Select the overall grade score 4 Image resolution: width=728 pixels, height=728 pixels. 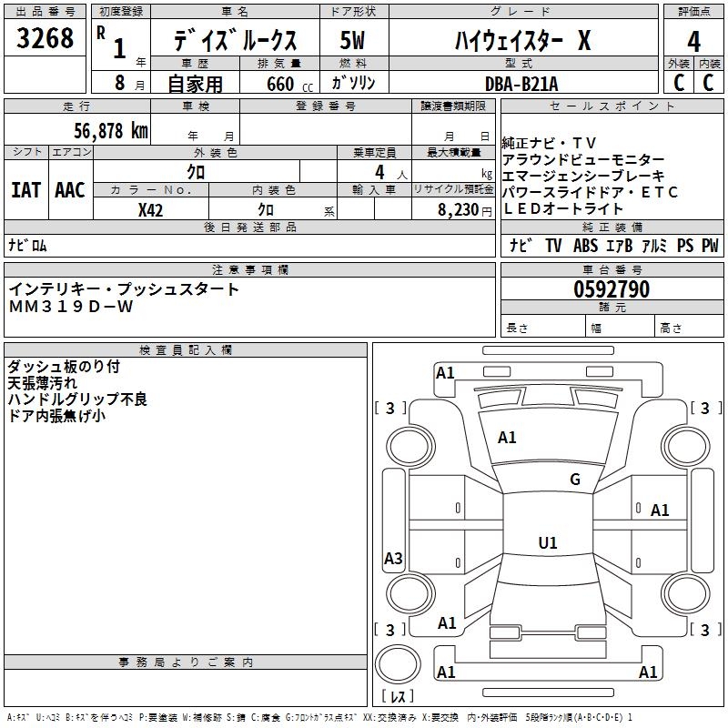[693, 40]
